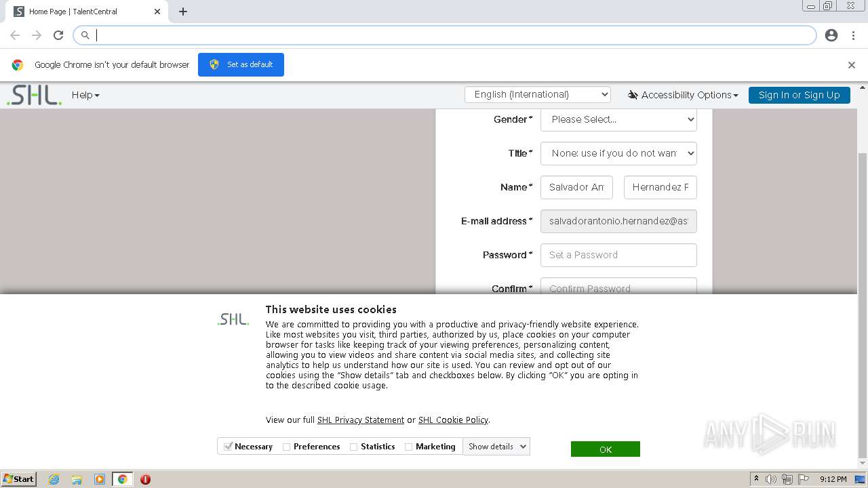The image size is (868, 488).
Task: Close the TalentCentral tab
Action: point(157,12)
